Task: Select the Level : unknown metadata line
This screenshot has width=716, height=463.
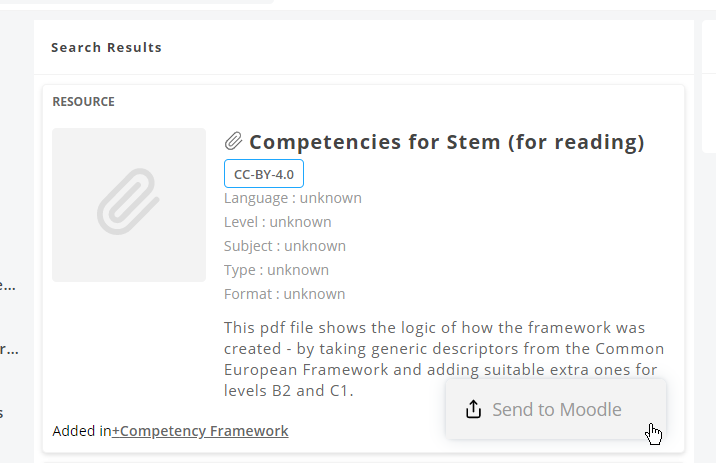Action: 278,222
